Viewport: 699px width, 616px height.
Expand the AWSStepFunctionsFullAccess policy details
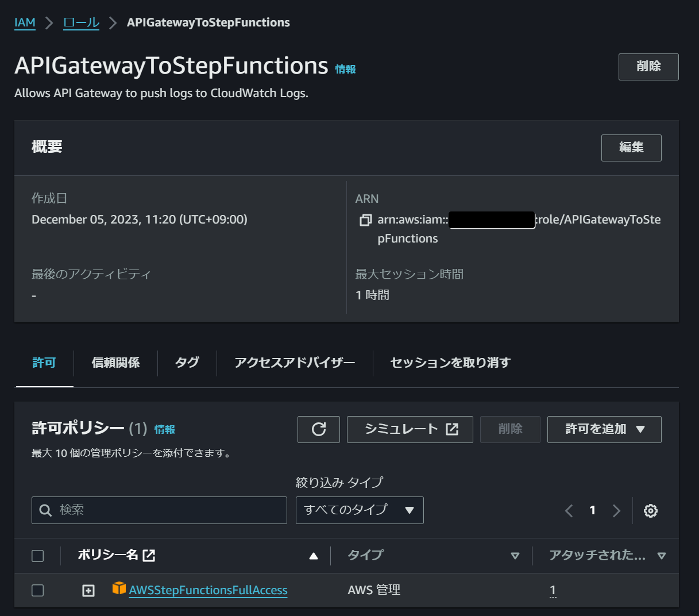(x=88, y=590)
